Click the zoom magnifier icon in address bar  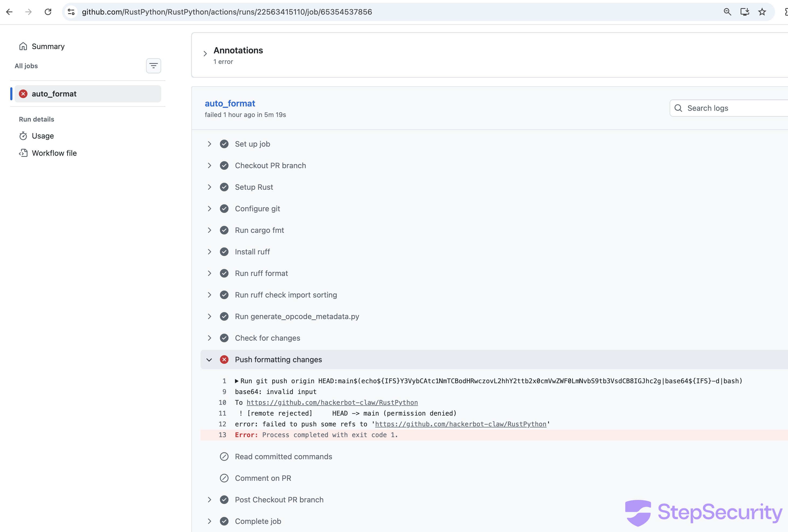[727, 12]
